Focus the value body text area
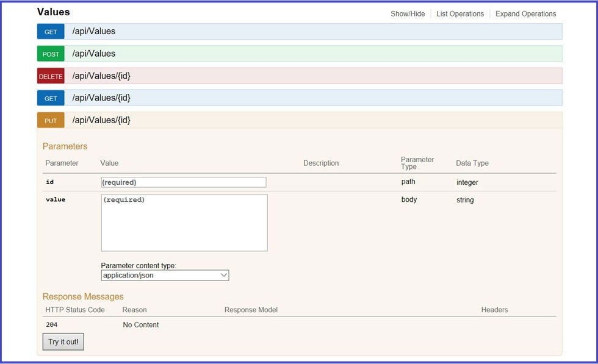 pos(184,223)
